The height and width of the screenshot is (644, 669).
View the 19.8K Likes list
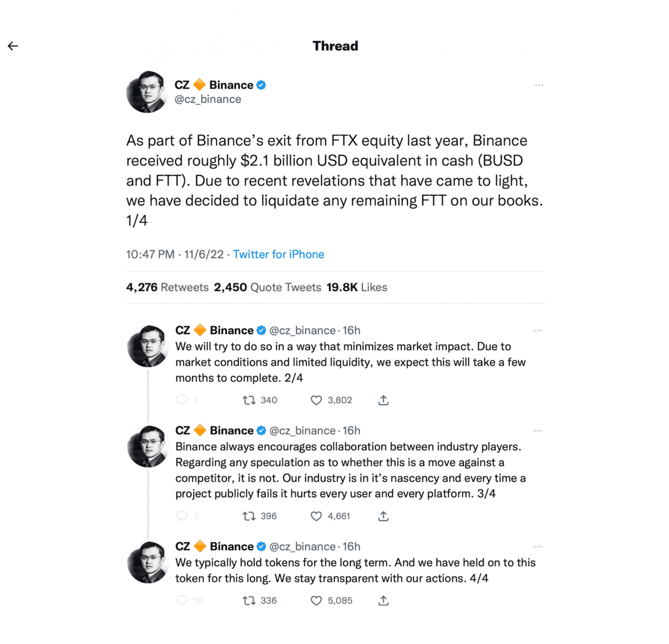(356, 287)
